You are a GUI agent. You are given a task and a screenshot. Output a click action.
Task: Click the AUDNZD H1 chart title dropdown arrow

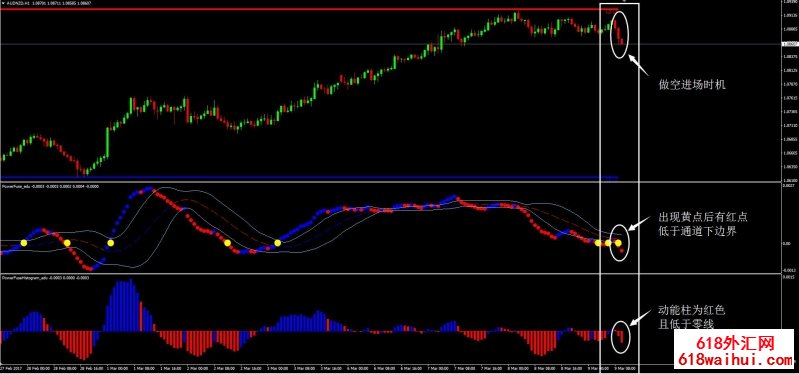(2, 3)
